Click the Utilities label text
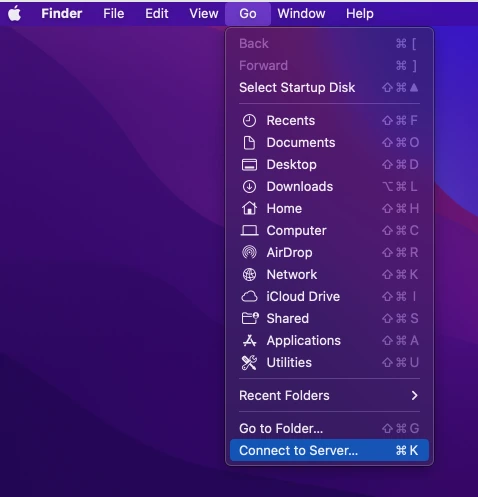478x497 pixels. click(x=289, y=363)
